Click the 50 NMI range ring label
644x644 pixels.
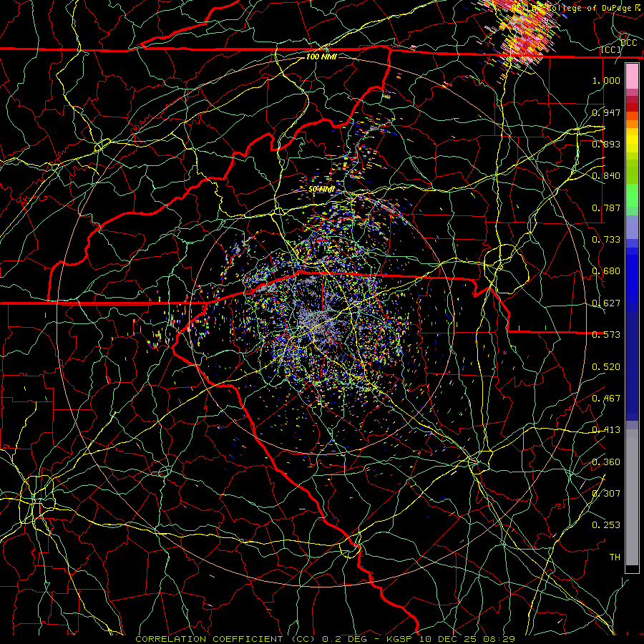point(321,190)
